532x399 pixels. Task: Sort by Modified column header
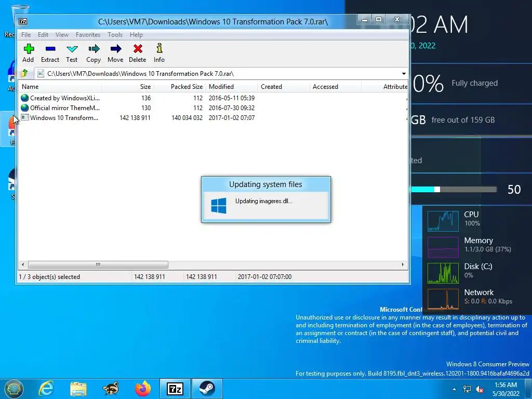(x=232, y=87)
